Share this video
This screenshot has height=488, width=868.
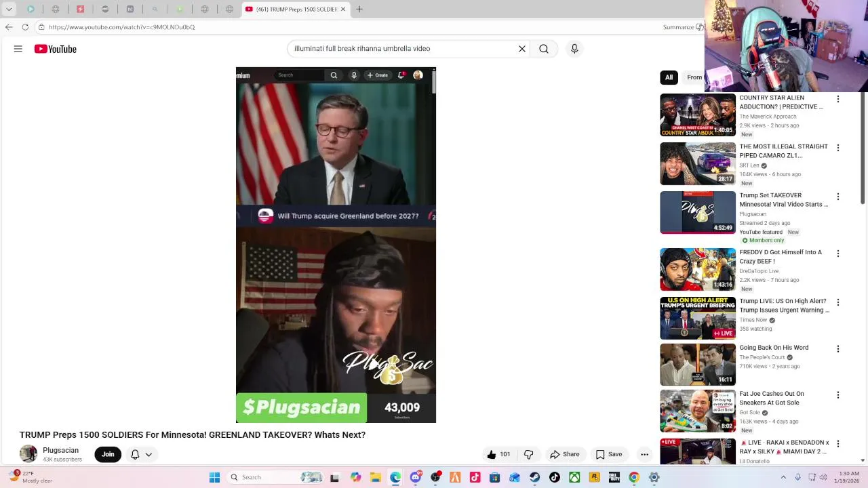coord(565,454)
